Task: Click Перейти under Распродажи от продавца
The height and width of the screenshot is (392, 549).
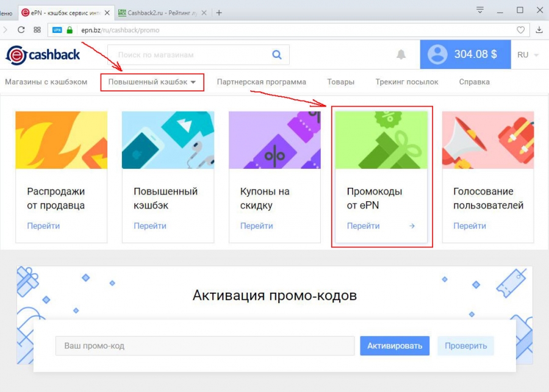Action: 43,226
